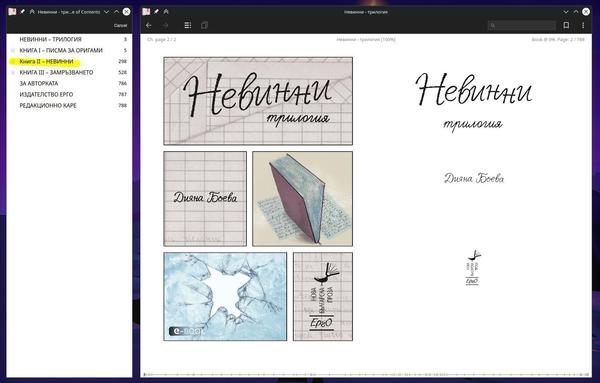Screen dimensions: 600x383
Task: Expand the КНИГА III – ЗАМРЪЗВАНЕТО entry
Action: pos(13,73)
